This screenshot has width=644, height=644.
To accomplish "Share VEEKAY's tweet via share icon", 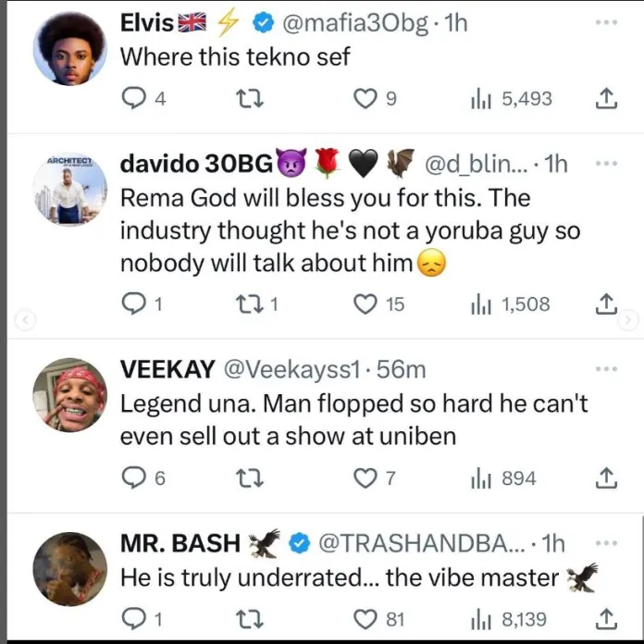I will 606,478.
